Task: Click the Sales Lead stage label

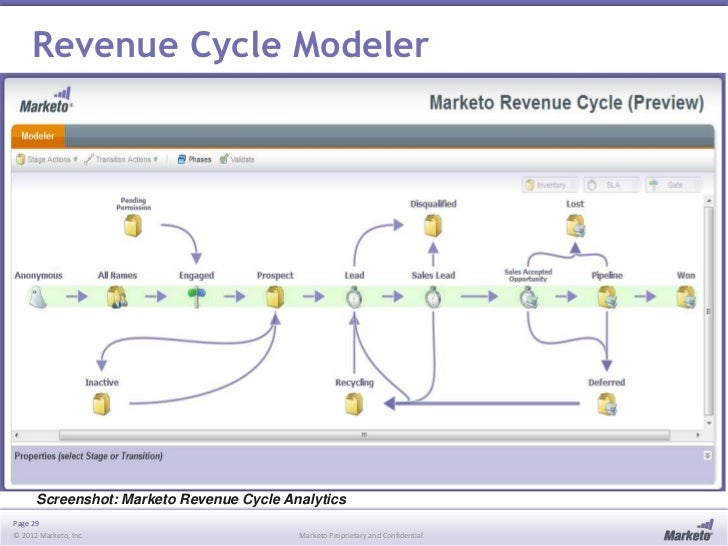Action: (x=433, y=275)
